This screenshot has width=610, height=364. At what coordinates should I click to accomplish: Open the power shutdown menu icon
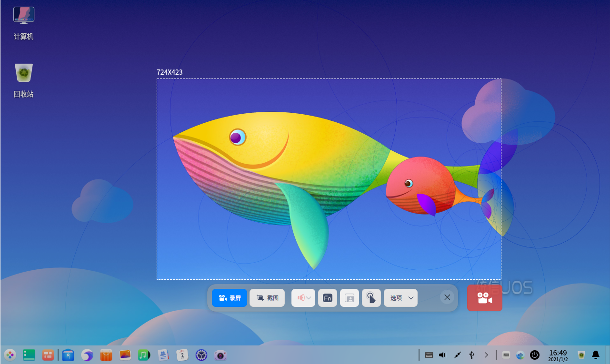(535, 354)
